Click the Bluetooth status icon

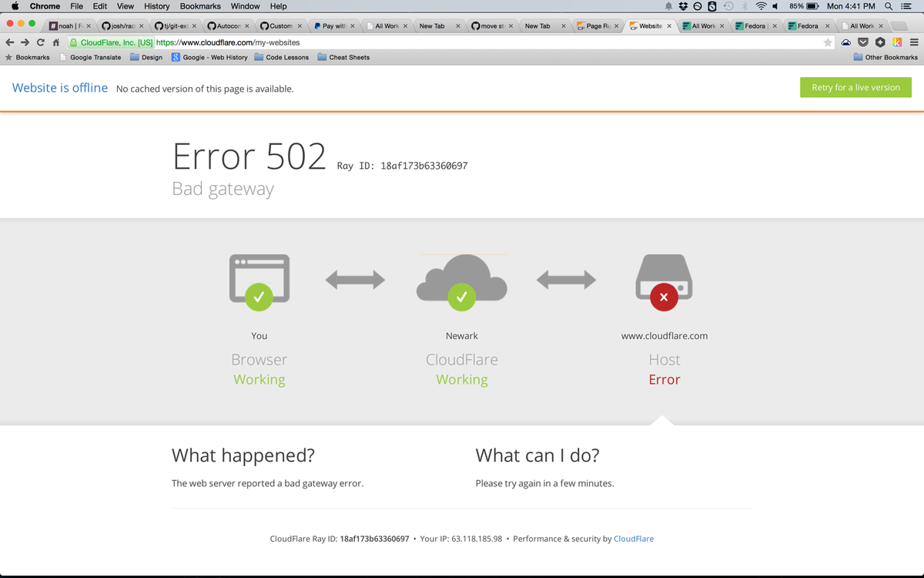point(745,6)
